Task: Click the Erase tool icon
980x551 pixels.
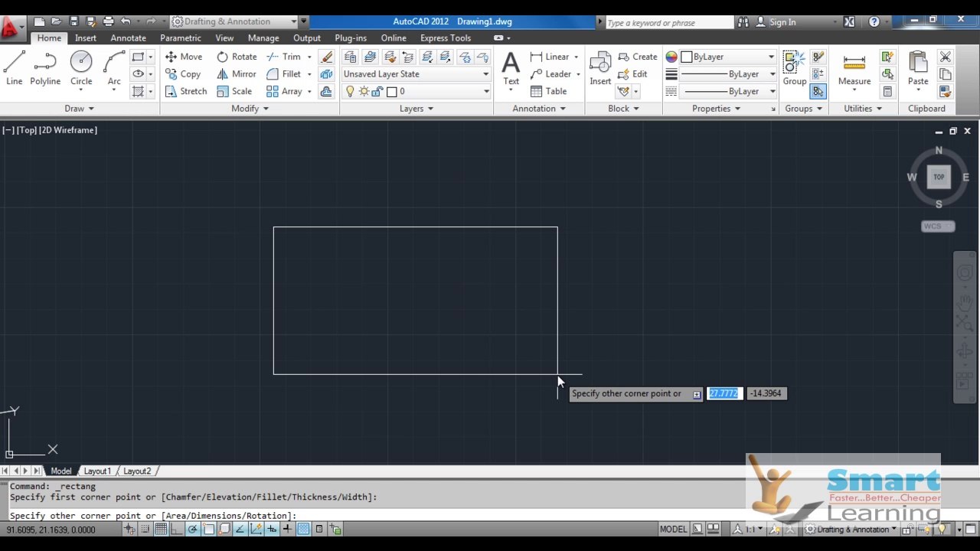Action: click(x=327, y=57)
